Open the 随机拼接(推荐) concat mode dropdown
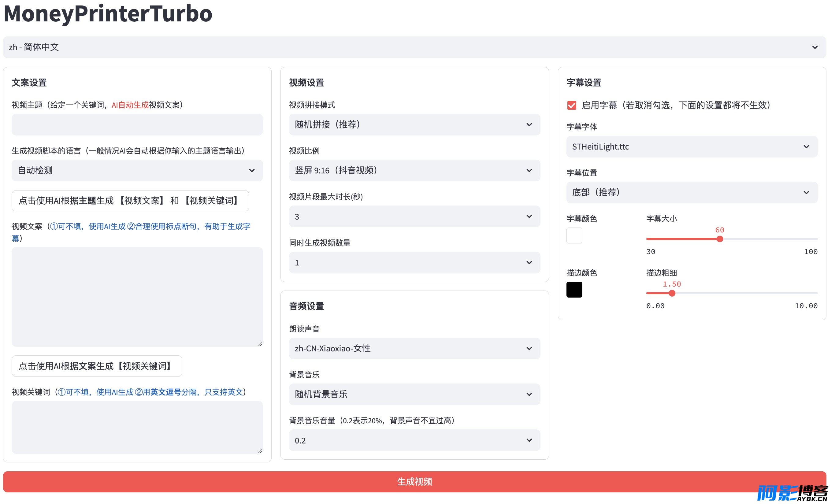835x504 pixels. (x=414, y=125)
